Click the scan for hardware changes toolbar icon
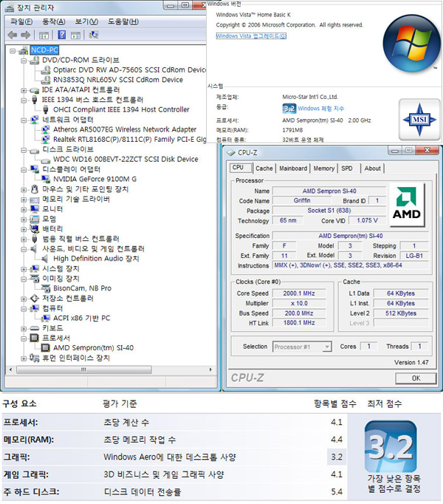This screenshot has width=443, height=504. click(94, 35)
